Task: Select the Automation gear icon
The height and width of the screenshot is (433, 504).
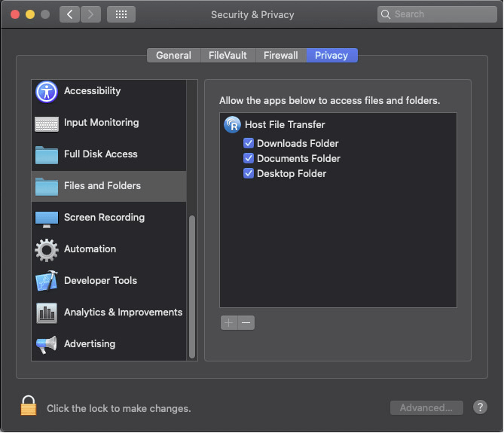Action: click(47, 250)
